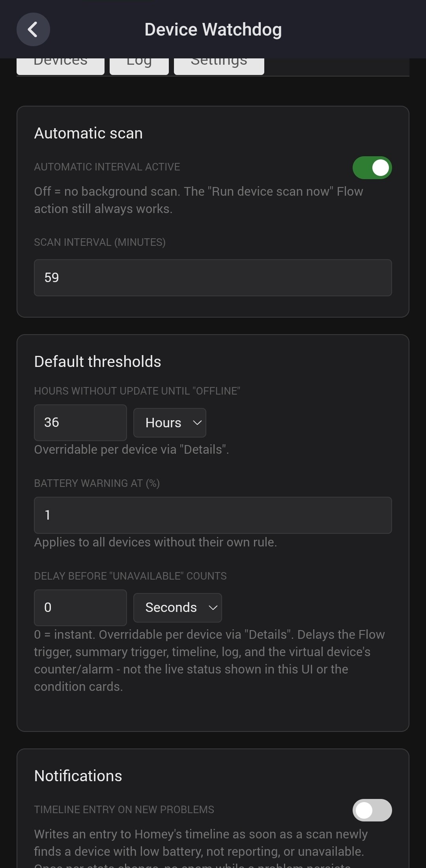
Task: Click the offline hours value field
Action: coord(80,423)
